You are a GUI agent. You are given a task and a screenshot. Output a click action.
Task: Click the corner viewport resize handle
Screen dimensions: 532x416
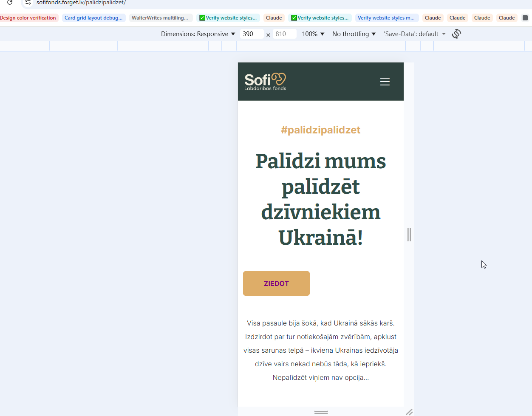409,412
